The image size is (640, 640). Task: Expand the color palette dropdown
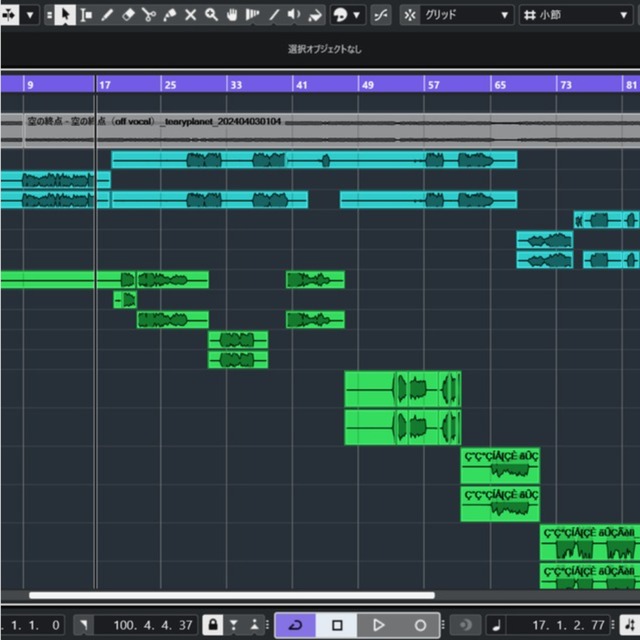tap(354, 15)
